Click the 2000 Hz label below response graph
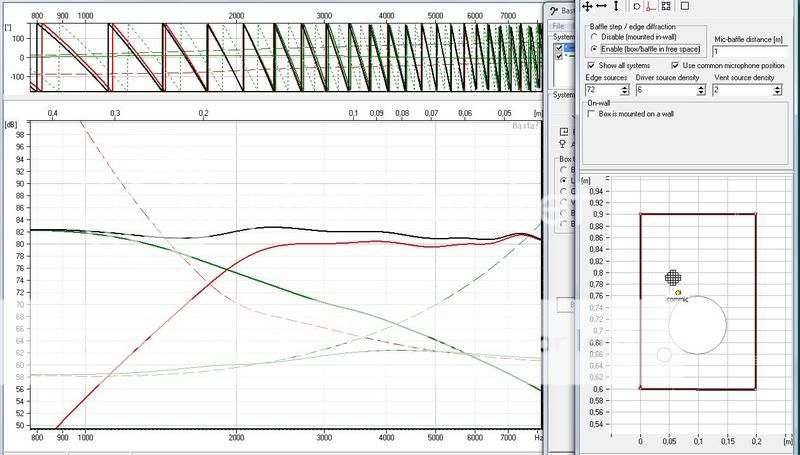 pos(236,437)
